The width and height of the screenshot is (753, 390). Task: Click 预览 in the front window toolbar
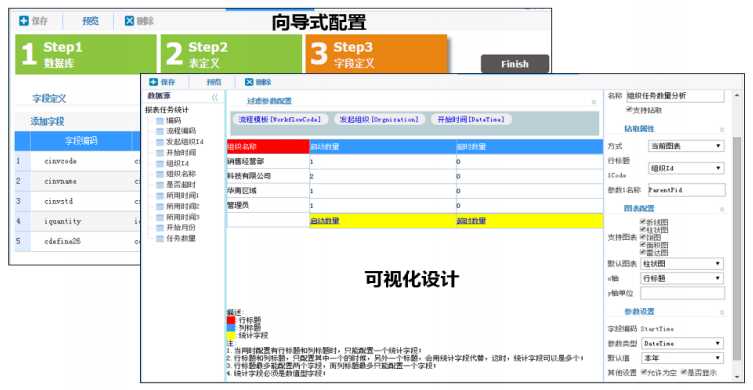[214, 82]
